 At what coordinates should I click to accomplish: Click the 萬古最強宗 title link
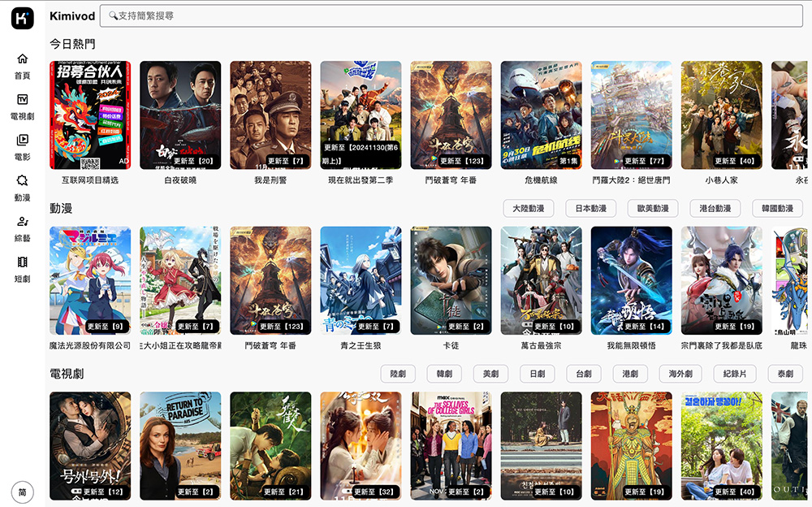pos(541,345)
